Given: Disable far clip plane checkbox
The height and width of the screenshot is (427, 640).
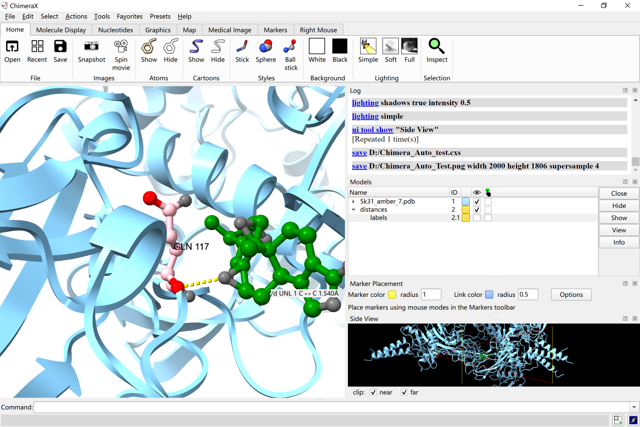Looking at the screenshot, I should (404, 392).
